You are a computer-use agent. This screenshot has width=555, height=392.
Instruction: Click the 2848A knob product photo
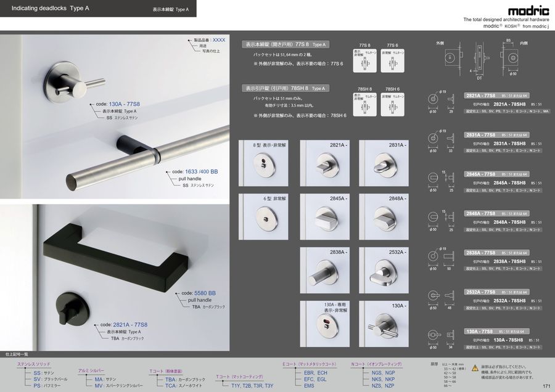(384, 216)
